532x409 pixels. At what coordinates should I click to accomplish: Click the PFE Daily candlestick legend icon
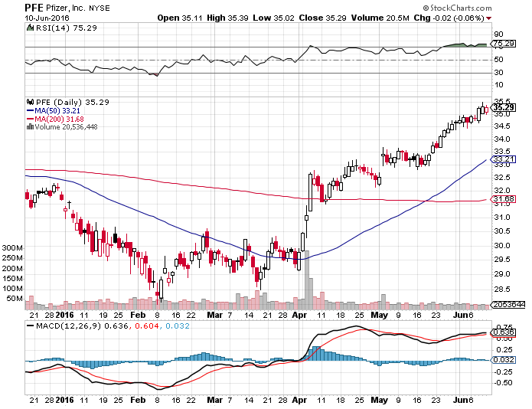point(30,102)
